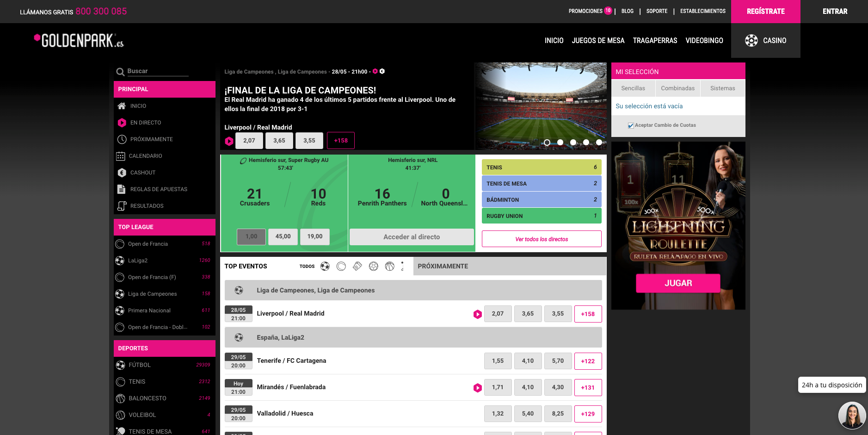The image size is (868, 435).
Task: Expand the Bádminton live category
Action: pos(542,200)
